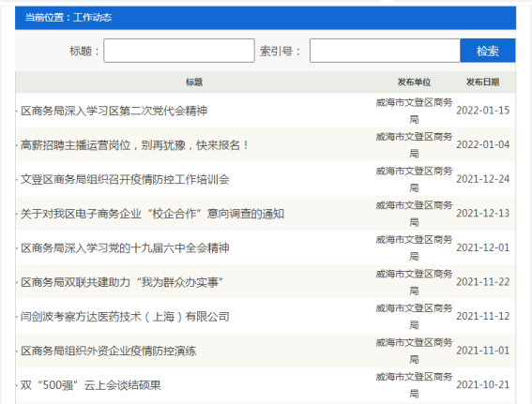Screen dimensions: 532x404
Task: Open 区商务局组织外资企业疫情防控演练 article
Action: 109,351
